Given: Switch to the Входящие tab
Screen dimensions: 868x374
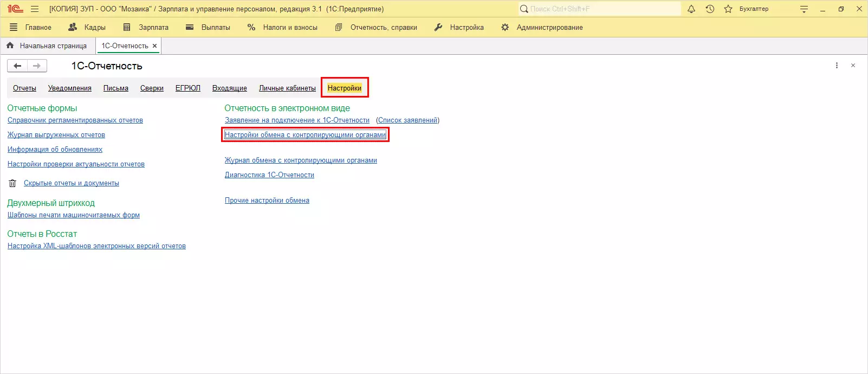Looking at the screenshot, I should [x=230, y=88].
